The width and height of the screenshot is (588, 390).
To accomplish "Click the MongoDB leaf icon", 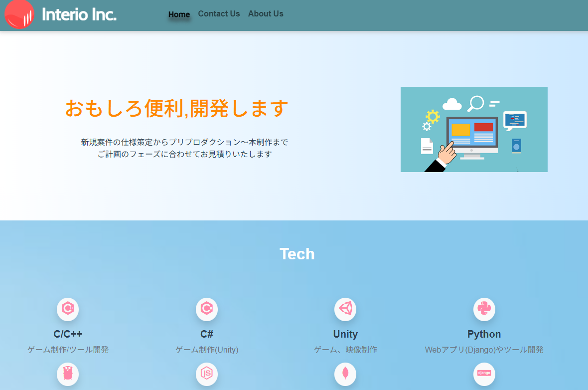I will point(345,374).
